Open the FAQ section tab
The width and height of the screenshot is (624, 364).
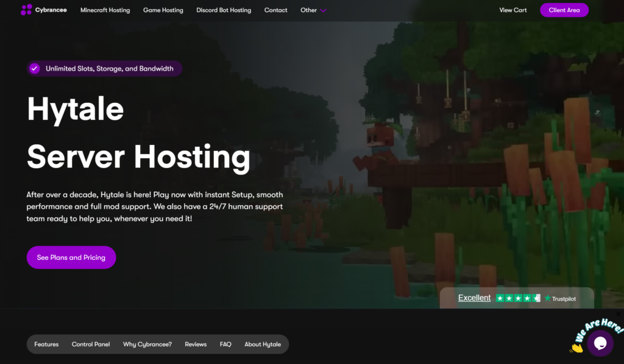click(x=225, y=344)
